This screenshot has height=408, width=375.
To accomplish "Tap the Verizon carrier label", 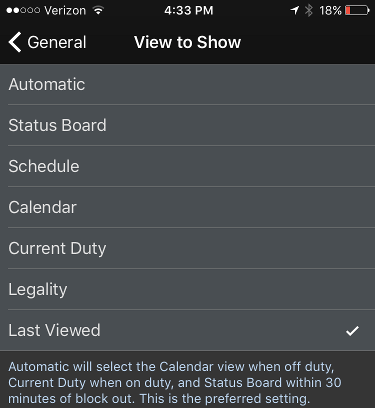I will pyautogui.click(x=65, y=11).
